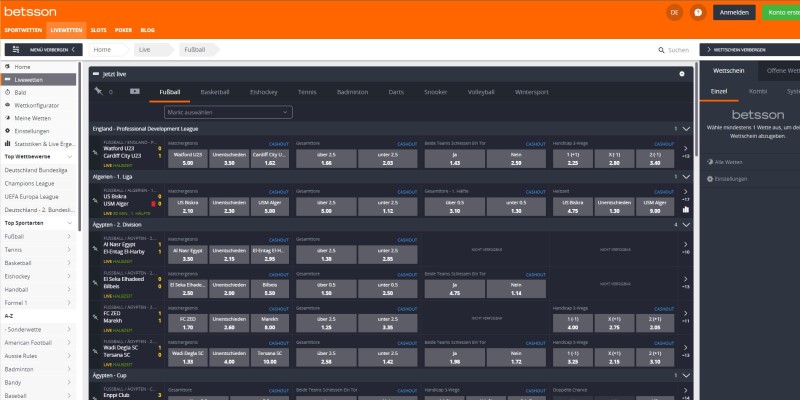800x400 pixels.
Task: Click Home breadcrumb
Action: click(x=103, y=50)
